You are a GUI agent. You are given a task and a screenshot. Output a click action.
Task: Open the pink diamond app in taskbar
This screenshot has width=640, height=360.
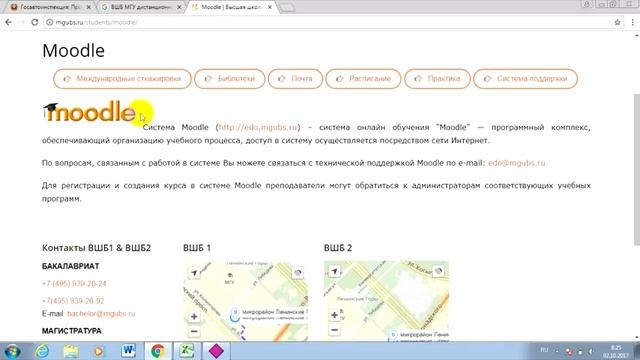(x=216, y=351)
